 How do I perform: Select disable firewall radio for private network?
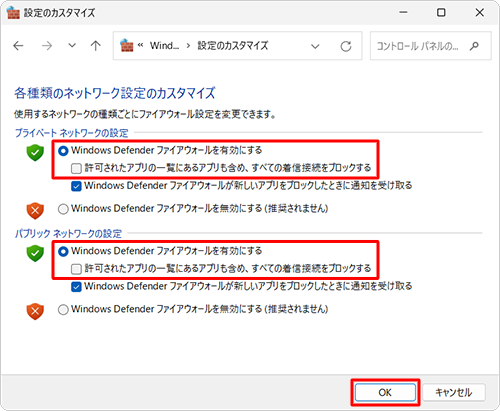tap(63, 209)
